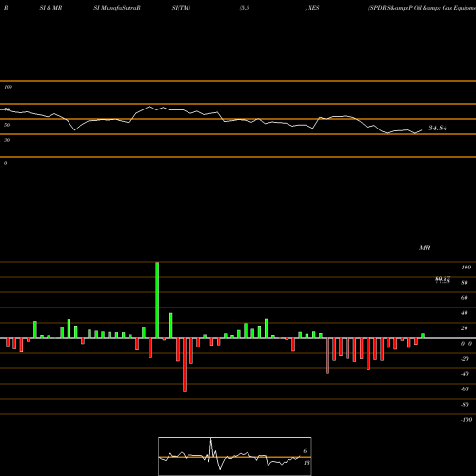Screen dimensions: 476x476
Task: Click the SI MunafaSutraR header text
Action: [x=117, y=8]
